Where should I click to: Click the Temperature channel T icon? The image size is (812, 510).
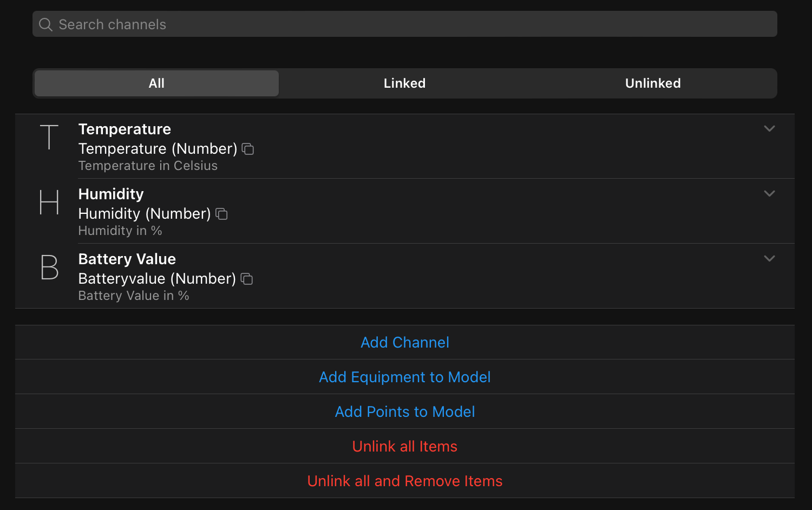coord(49,137)
